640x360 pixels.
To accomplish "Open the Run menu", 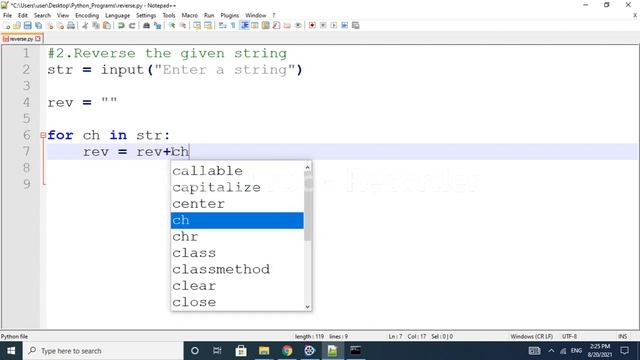I will (209, 15).
